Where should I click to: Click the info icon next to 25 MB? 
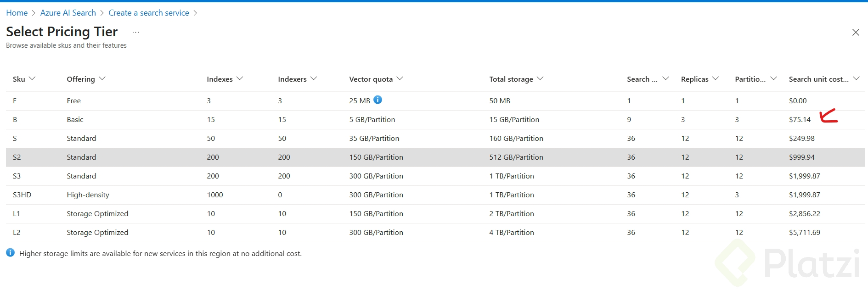(x=378, y=100)
